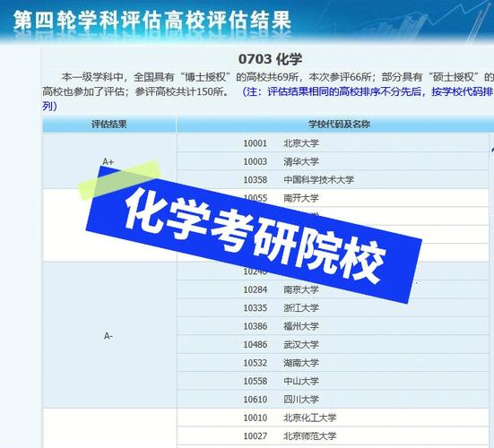Click the 0703 化学 heading
The image size is (494, 448).
270,59
